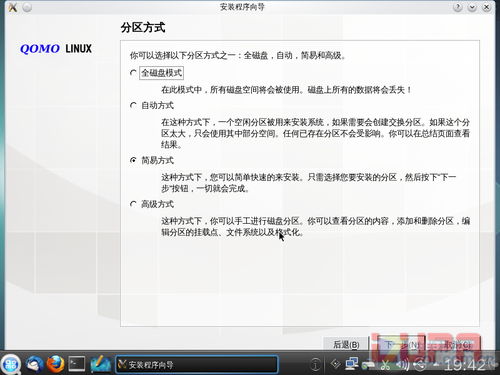
Task: Click the 下一步(N) next button
Action: point(401,344)
